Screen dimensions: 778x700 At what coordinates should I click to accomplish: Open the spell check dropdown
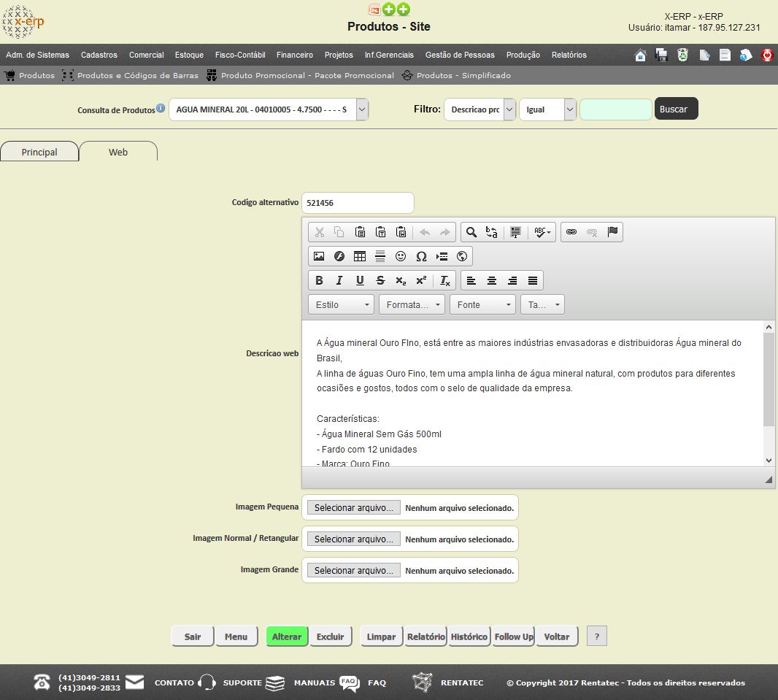542,232
